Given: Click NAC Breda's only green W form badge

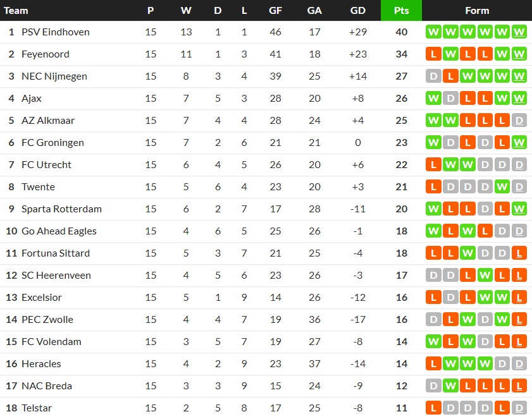Looking at the screenshot, I should click(x=450, y=386).
